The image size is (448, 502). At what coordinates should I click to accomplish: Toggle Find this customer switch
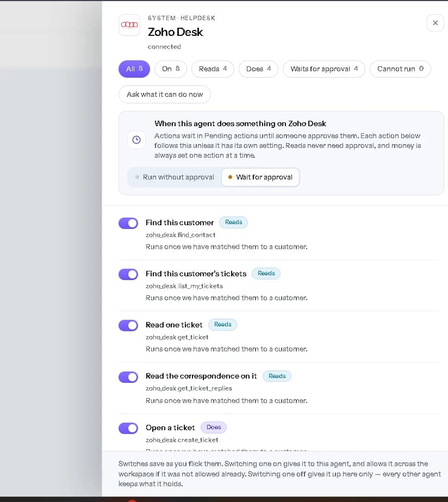tap(128, 223)
